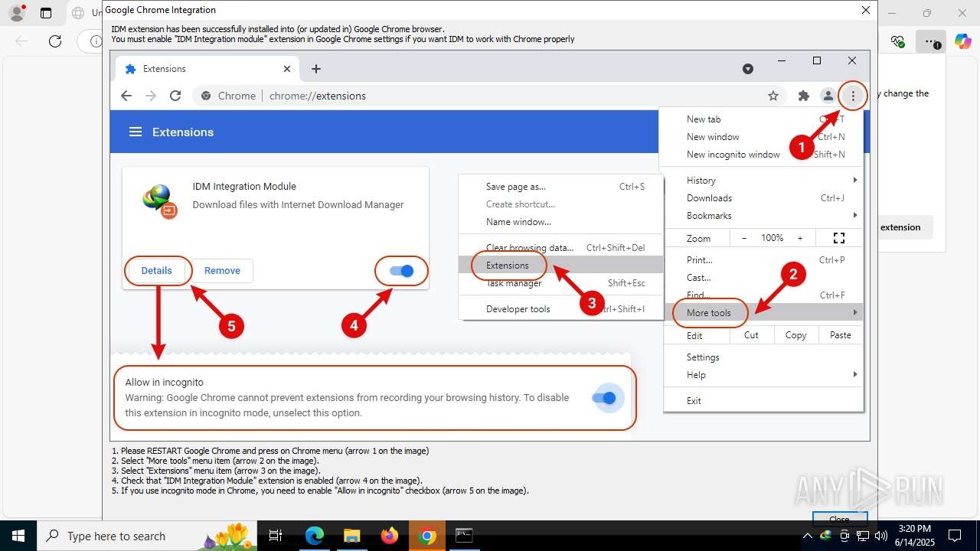Click Copy in the Edit row

coord(796,335)
